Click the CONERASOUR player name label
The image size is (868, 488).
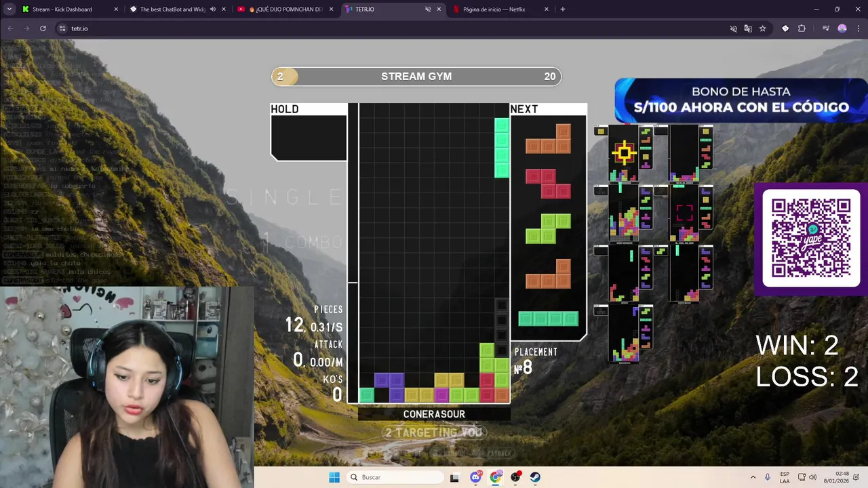pos(434,414)
